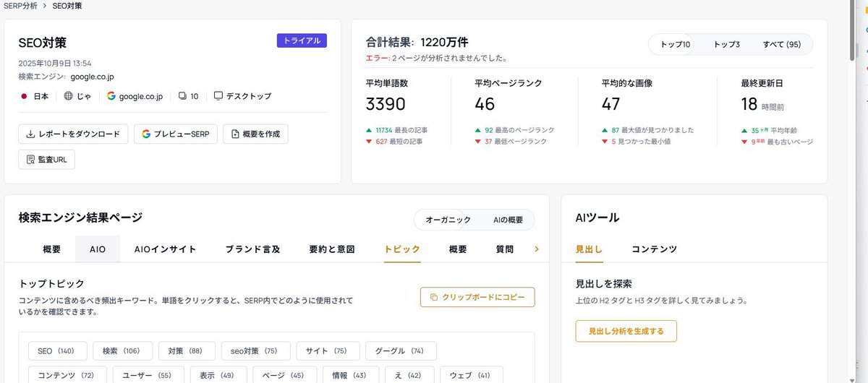Click green up arrow beside 35 平均年齢

[744, 130]
